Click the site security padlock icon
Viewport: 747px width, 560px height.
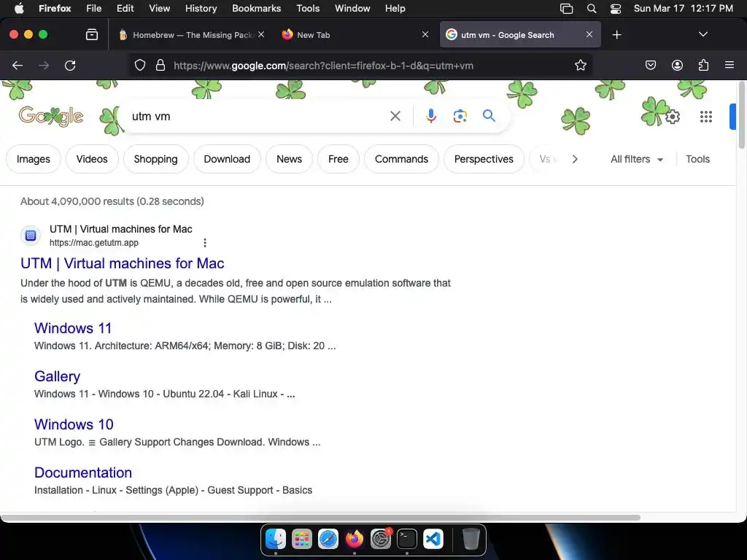160,65
